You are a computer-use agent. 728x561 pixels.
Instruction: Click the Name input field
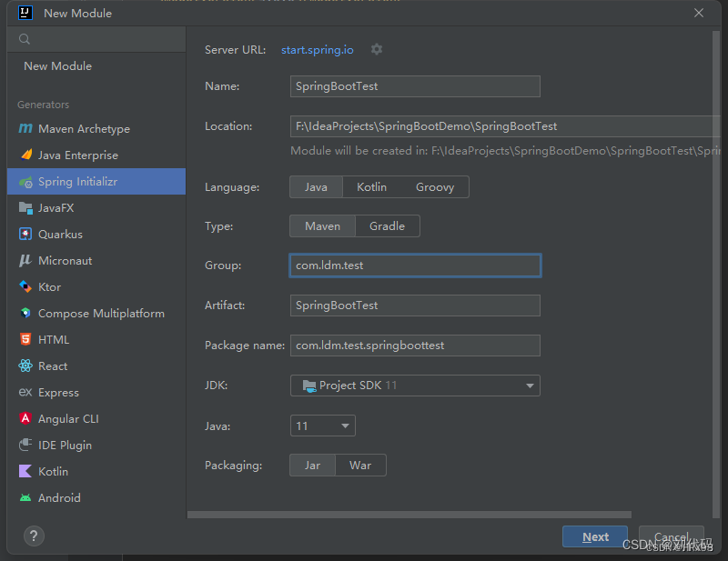coord(415,86)
